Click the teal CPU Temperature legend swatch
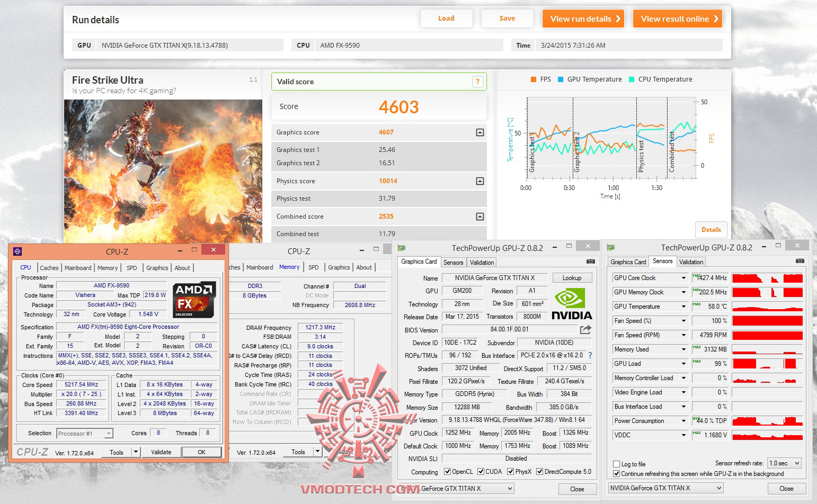 [x=632, y=79]
